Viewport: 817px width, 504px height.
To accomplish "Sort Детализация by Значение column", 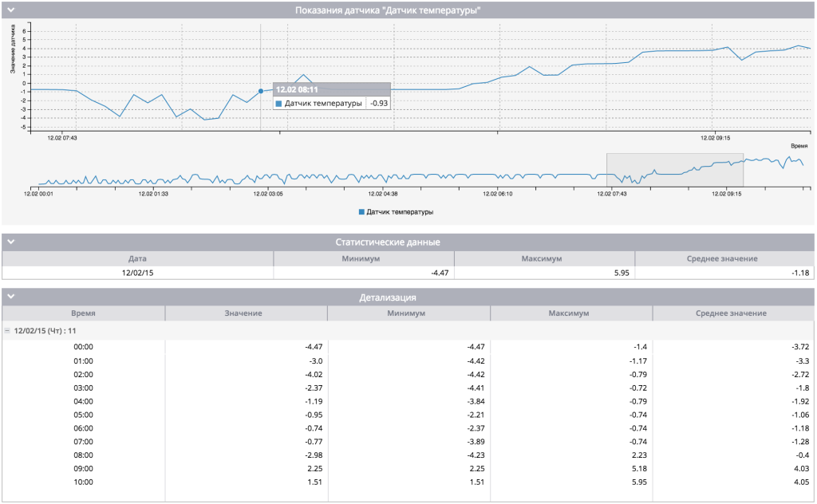I will (244, 313).
